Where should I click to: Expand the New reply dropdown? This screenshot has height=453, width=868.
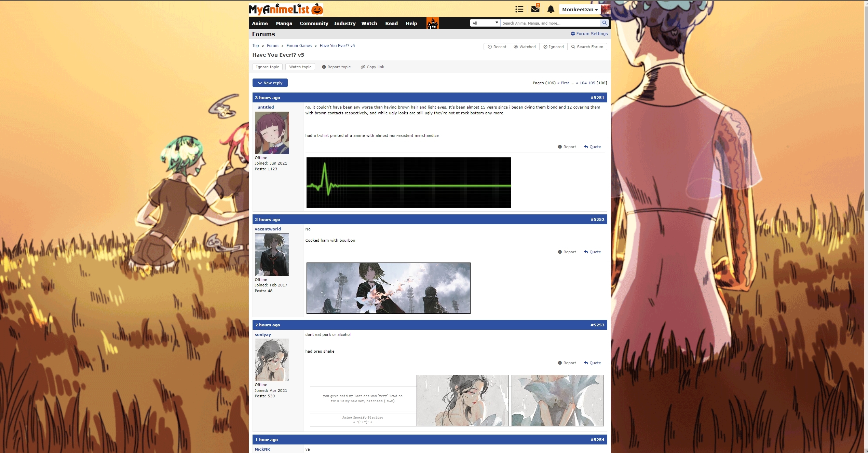click(270, 83)
